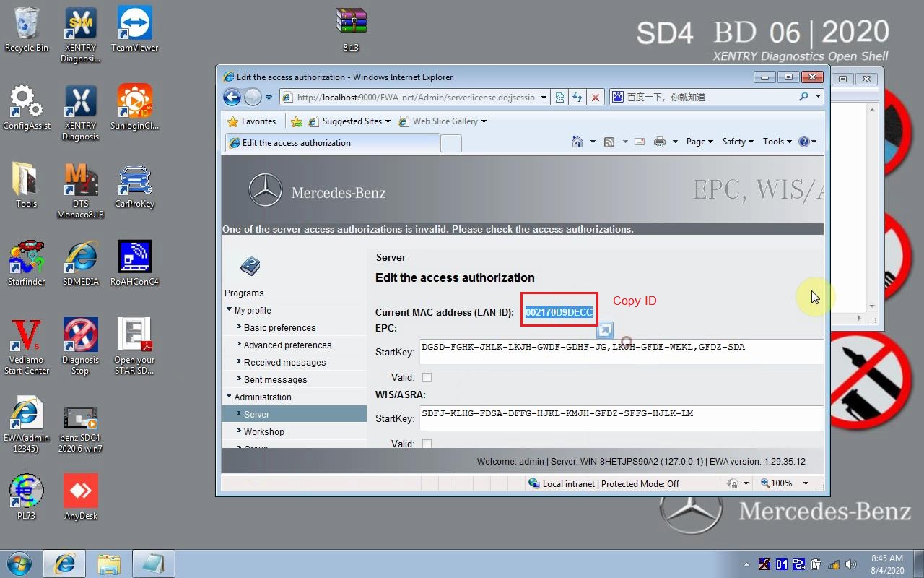The width and height of the screenshot is (924, 578).
Task: Tick the EPC Valid checkbox
Action: [427, 377]
